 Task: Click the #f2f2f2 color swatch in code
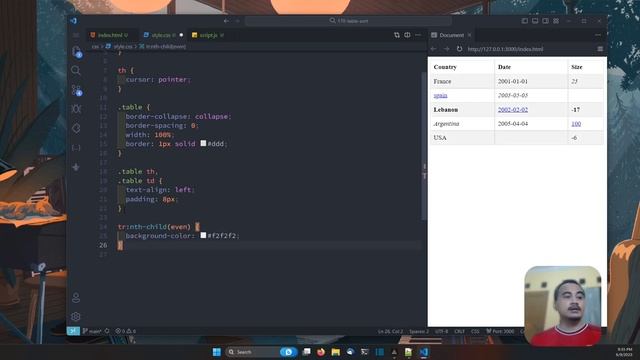point(203,235)
